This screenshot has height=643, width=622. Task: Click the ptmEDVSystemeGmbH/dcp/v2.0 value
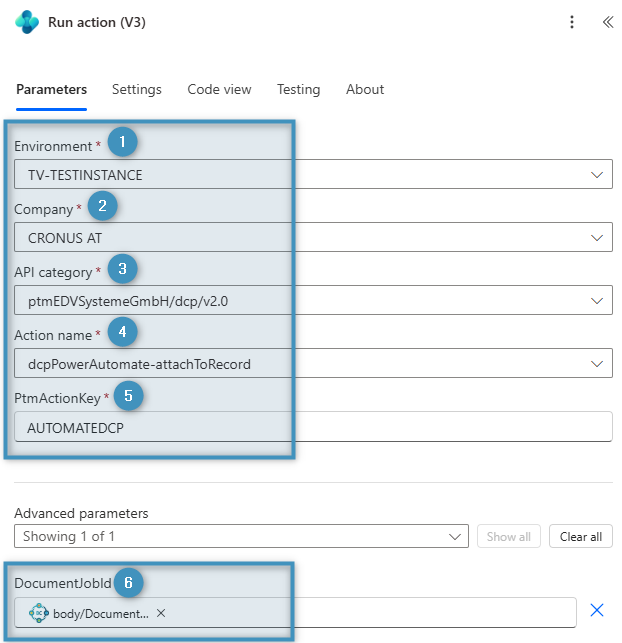pyautogui.click(x=128, y=301)
